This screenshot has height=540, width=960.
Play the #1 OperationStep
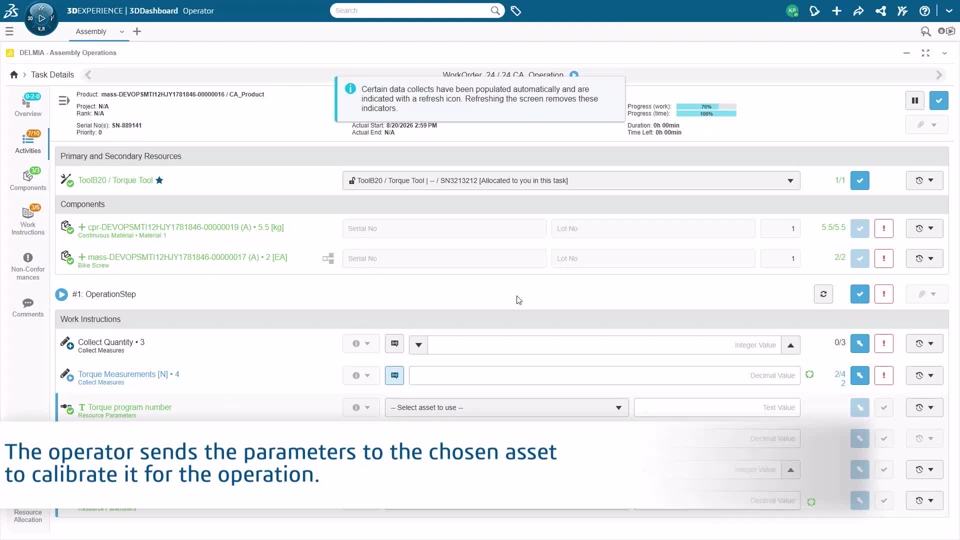[x=61, y=294]
